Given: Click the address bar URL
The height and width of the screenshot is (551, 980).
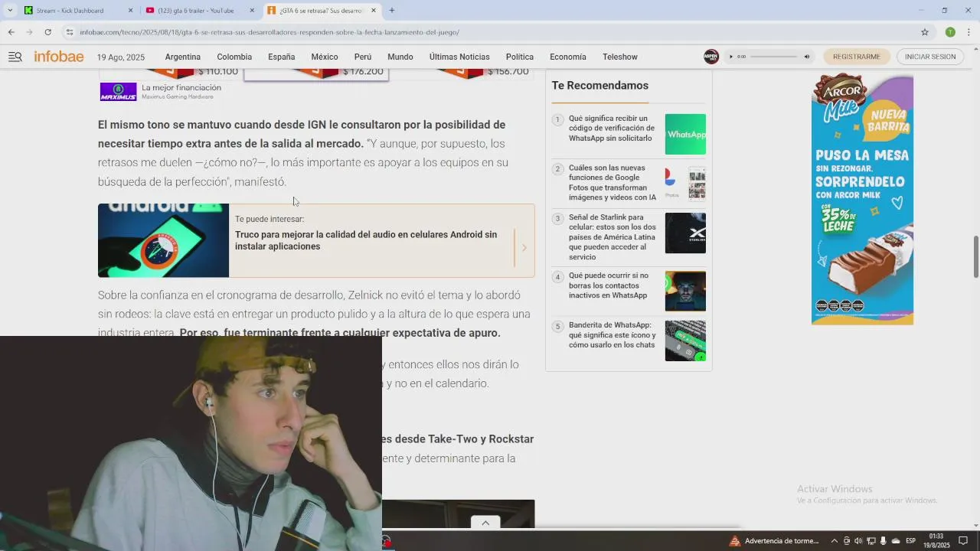Looking at the screenshot, I should coord(269,32).
